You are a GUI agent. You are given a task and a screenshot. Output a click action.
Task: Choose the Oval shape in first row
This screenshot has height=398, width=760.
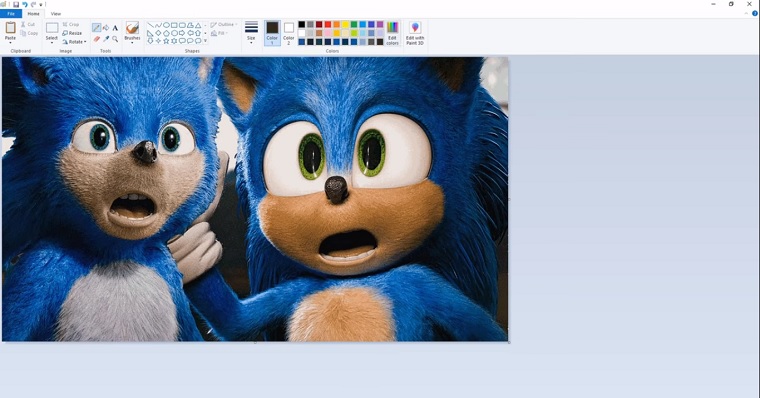pyautogui.click(x=166, y=25)
